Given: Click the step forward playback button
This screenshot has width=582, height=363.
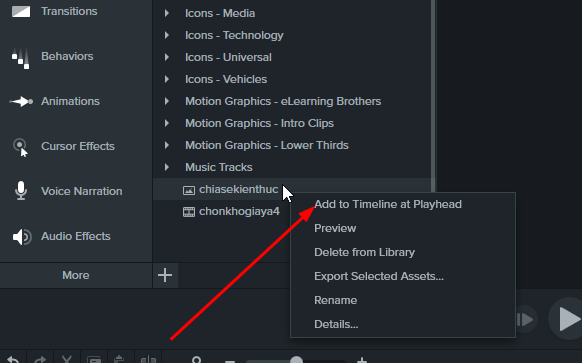Looking at the screenshot, I should point(525,319).
